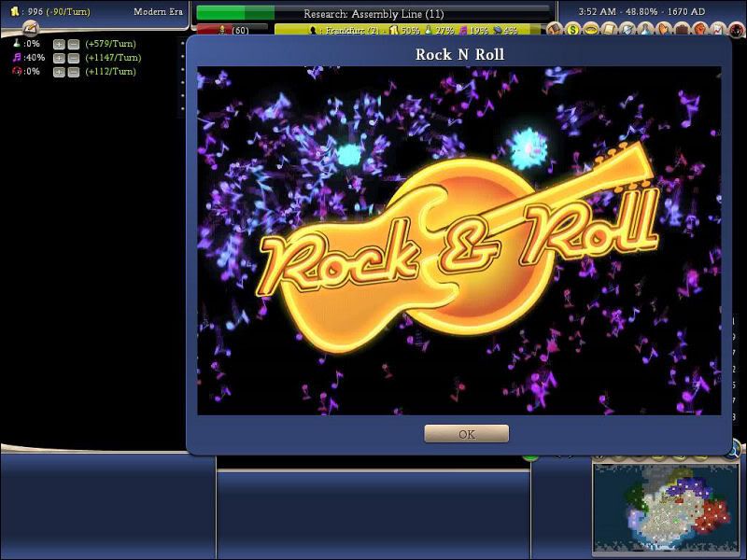
Task: Open the Foreign Advisor scroll icon
Action: click(x=609, y=30)
